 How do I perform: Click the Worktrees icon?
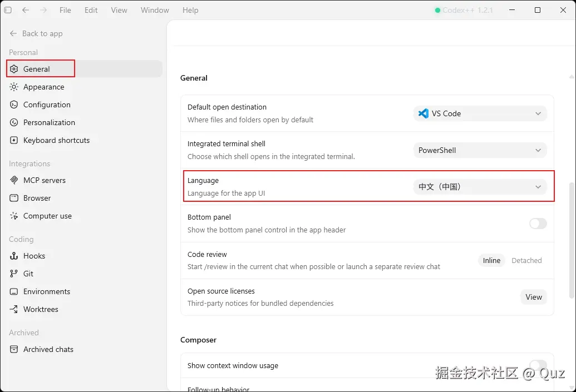pos(14,309)
